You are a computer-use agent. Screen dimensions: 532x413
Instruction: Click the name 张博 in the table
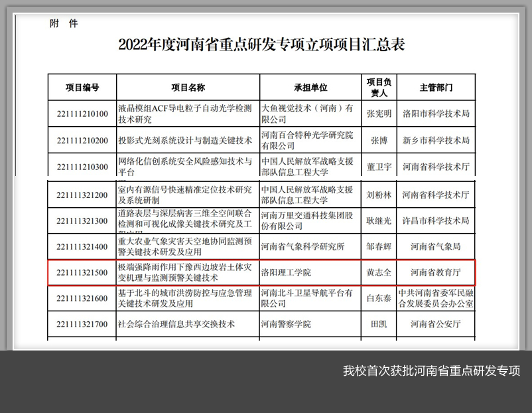[379, 140]
